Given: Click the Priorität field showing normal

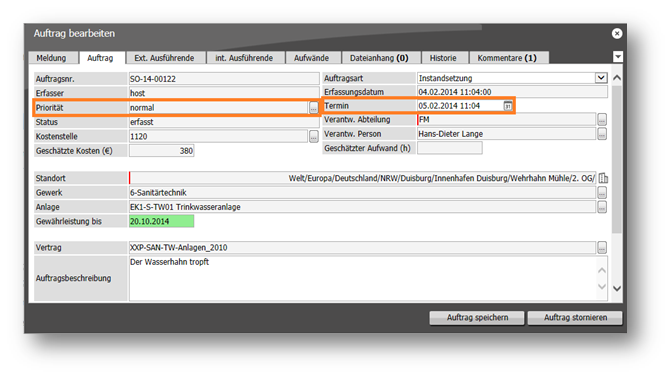Looking at the screenshot, I should 219,108.
